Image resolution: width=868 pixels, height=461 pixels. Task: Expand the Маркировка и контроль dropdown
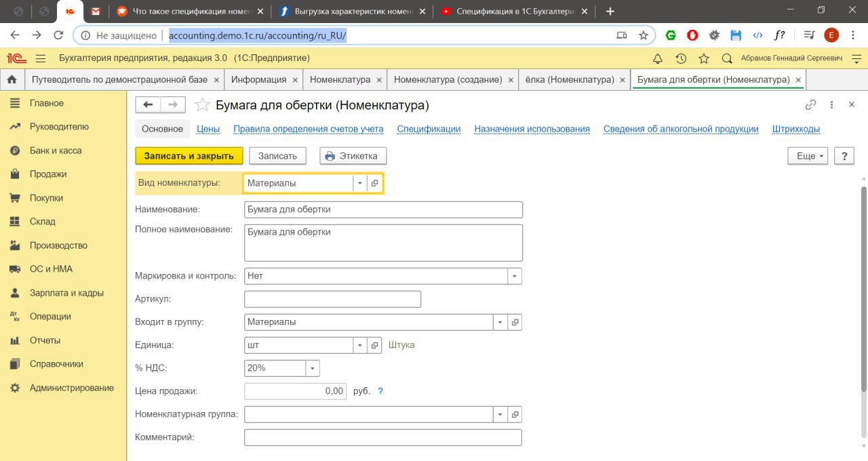[x=515, y=276]
